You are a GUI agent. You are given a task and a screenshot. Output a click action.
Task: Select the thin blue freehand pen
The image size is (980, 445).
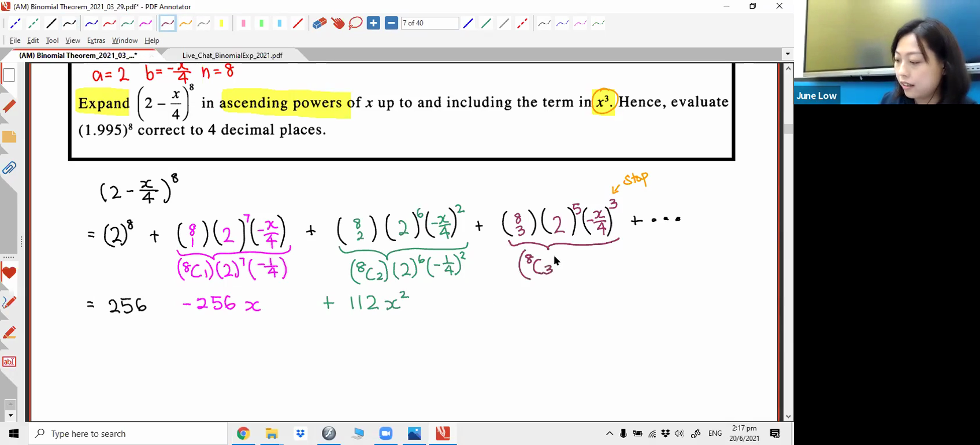click(x=562, y=24)
